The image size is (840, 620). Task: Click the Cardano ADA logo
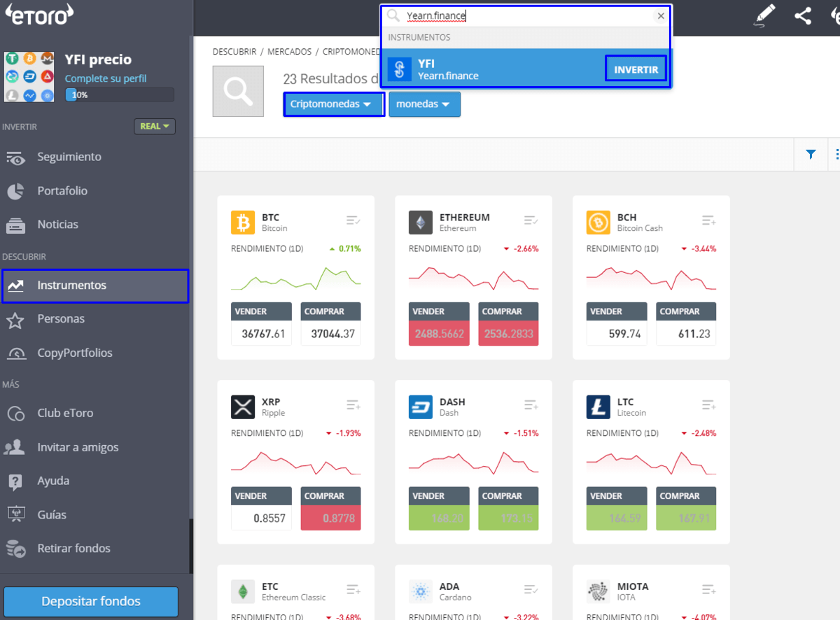click(421, 592)
